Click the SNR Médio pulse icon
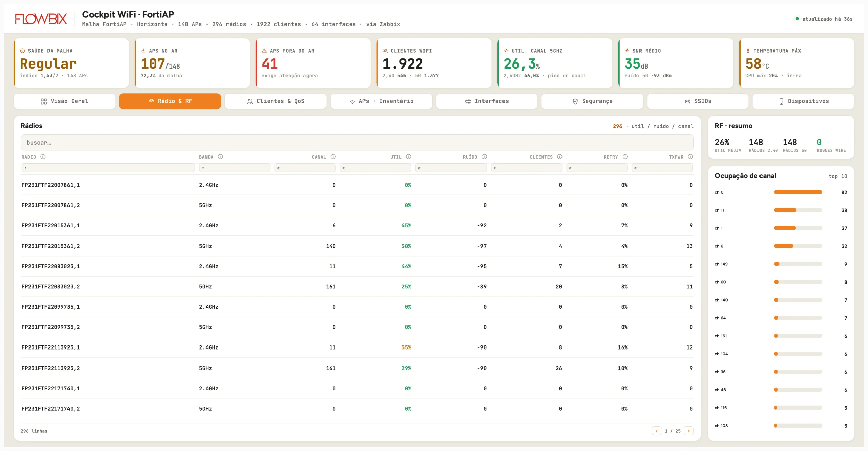868x451 pixels. click(x=627, y=51)
